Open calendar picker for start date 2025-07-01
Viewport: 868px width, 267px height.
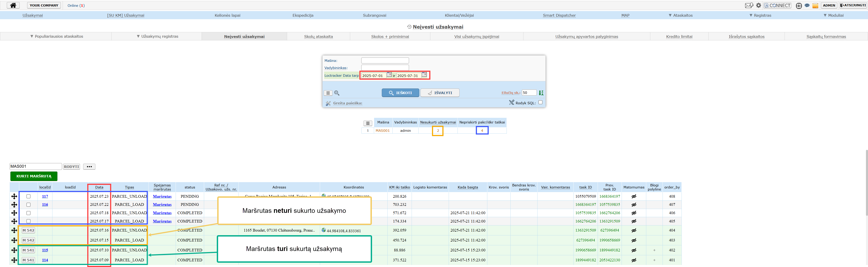(389, 75)
